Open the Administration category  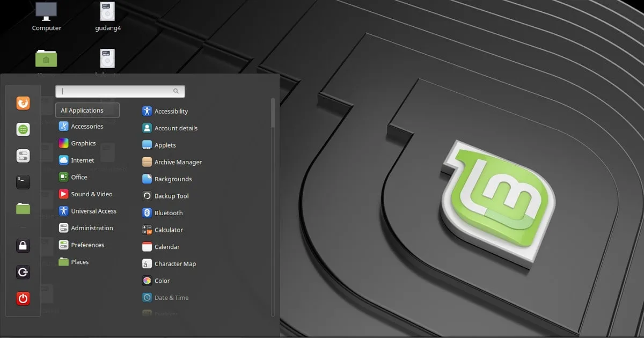(x=87, y=228)
